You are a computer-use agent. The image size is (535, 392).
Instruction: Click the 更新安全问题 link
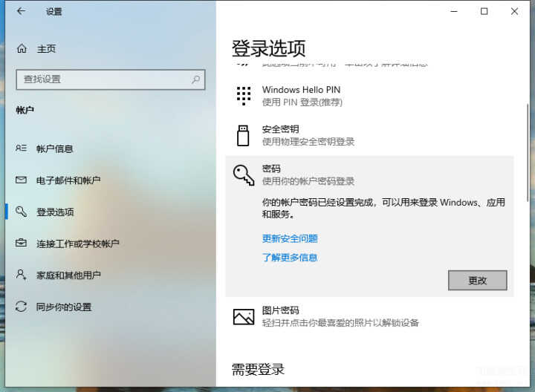click(x=290, y=239)
